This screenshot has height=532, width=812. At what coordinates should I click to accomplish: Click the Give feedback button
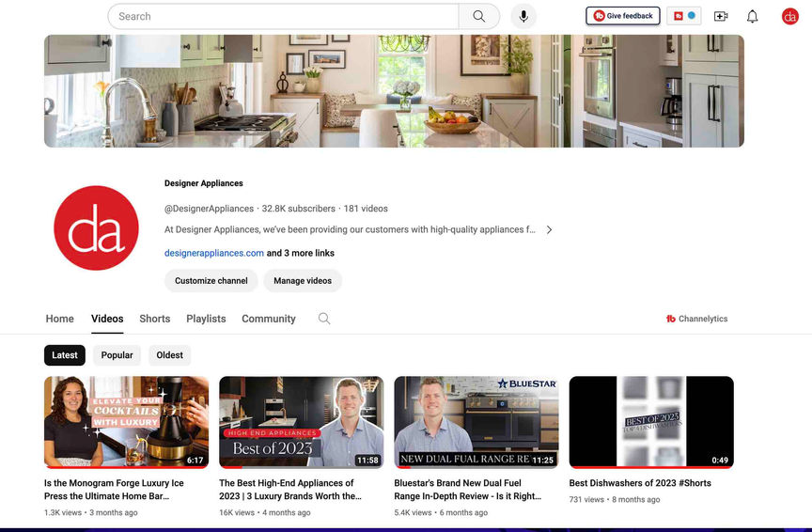coord(623,16)
